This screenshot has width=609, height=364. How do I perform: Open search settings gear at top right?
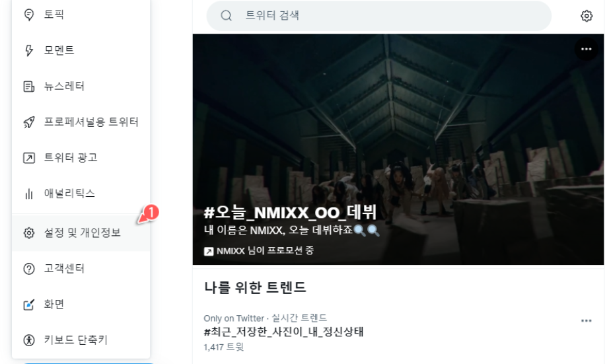(587, 16)
